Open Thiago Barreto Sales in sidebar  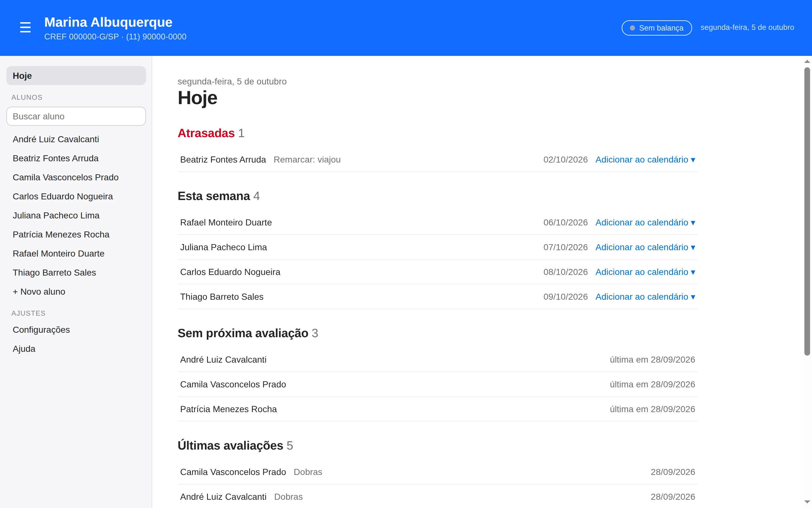tap(76, 272)
